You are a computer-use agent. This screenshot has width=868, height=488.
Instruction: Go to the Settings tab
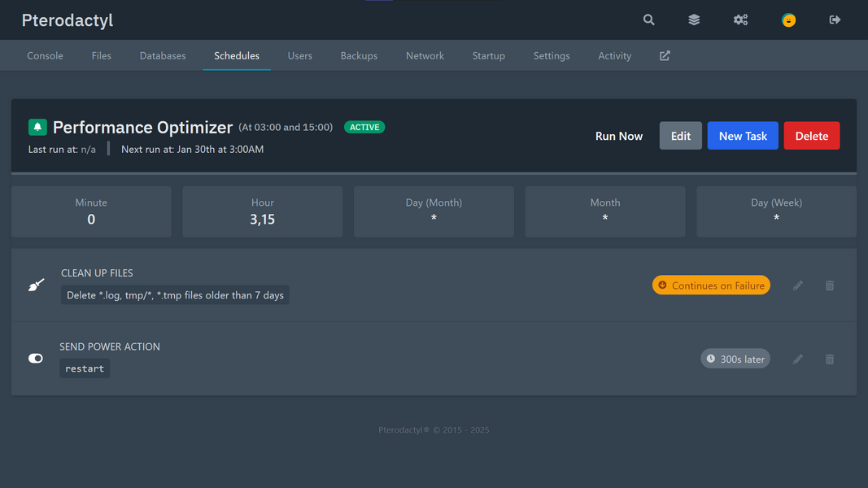click(x=552, y=56)
